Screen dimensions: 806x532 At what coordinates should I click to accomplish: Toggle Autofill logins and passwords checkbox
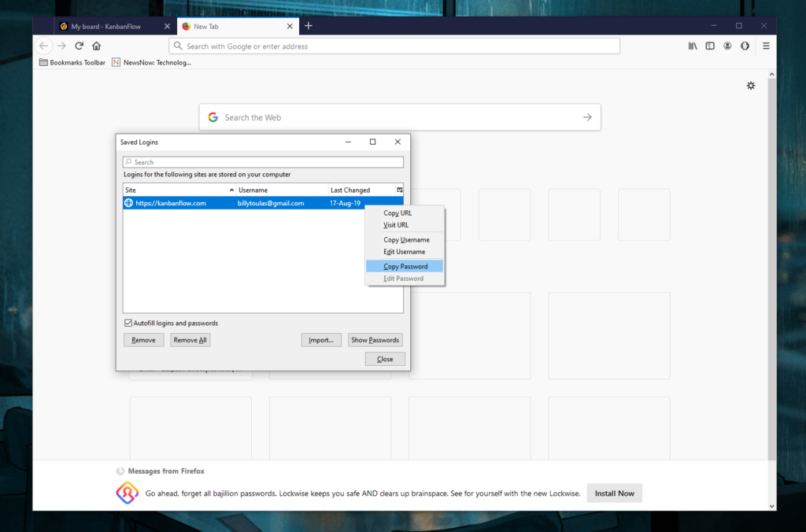128,323
